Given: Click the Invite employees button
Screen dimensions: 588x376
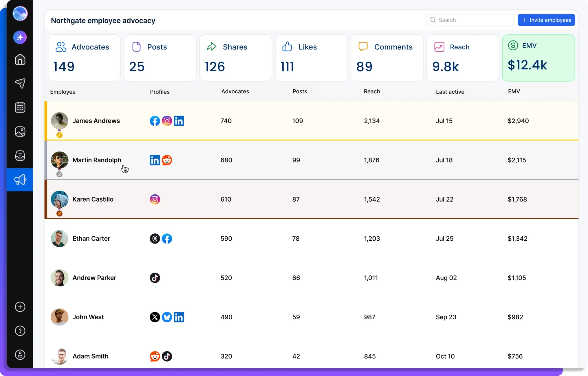Looking at the screenshot, I should 546,20.
